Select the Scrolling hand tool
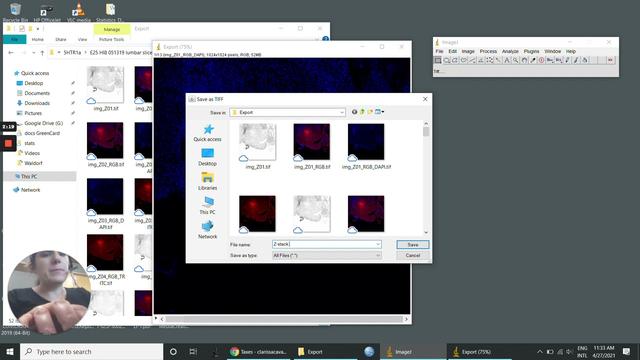This screenshot has width=640, height=360. 524,60
